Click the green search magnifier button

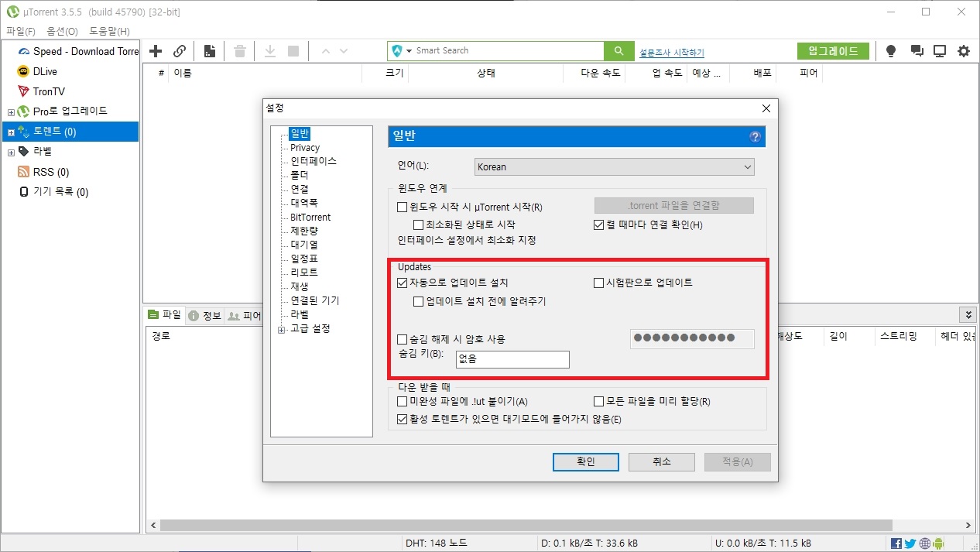tap(618, 50)
